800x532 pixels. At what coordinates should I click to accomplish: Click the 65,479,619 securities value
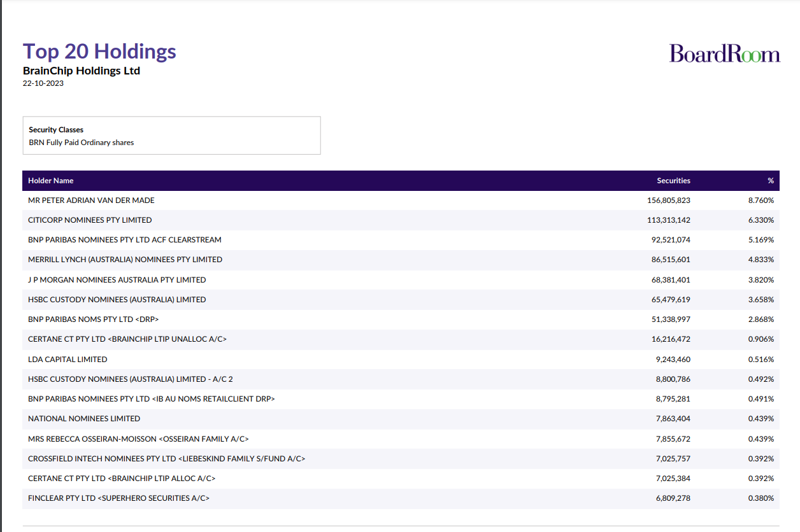pyautogui.click(x=673, y=300)
